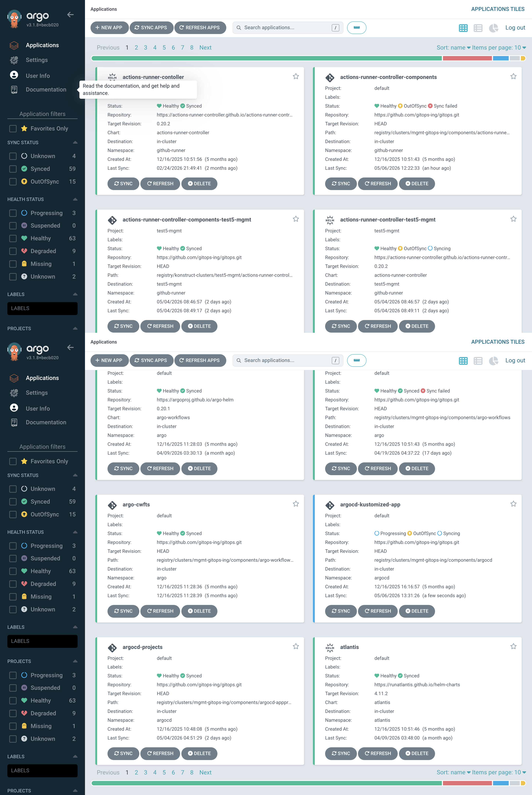Click the argo octopus logo in second sidebar

coord(14,352)
